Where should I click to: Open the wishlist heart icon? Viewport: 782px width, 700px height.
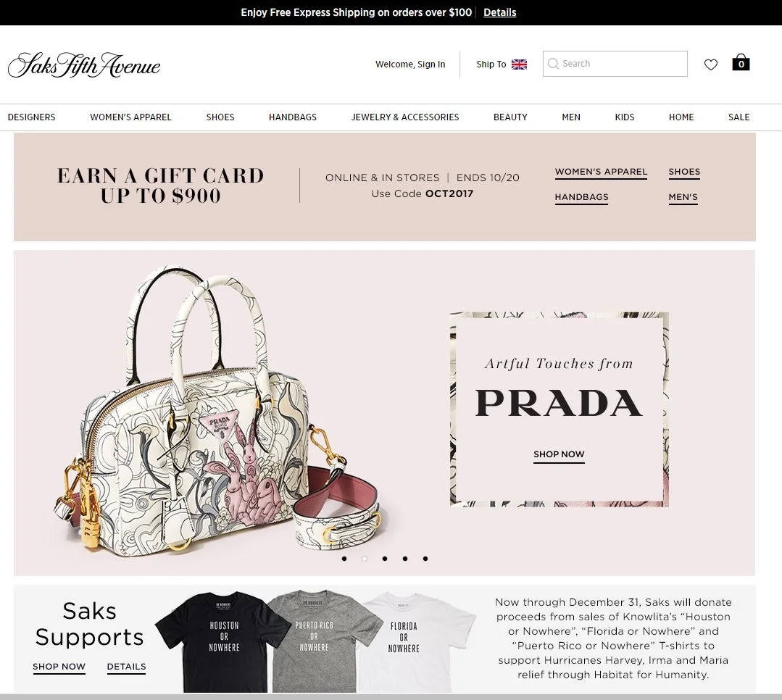tap(711, 64)
